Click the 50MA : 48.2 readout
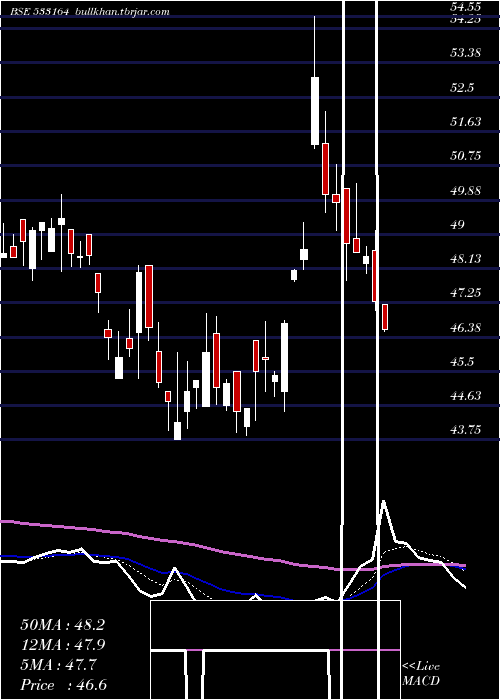Screen dimensions: 500x700 [x=62, y=625]
